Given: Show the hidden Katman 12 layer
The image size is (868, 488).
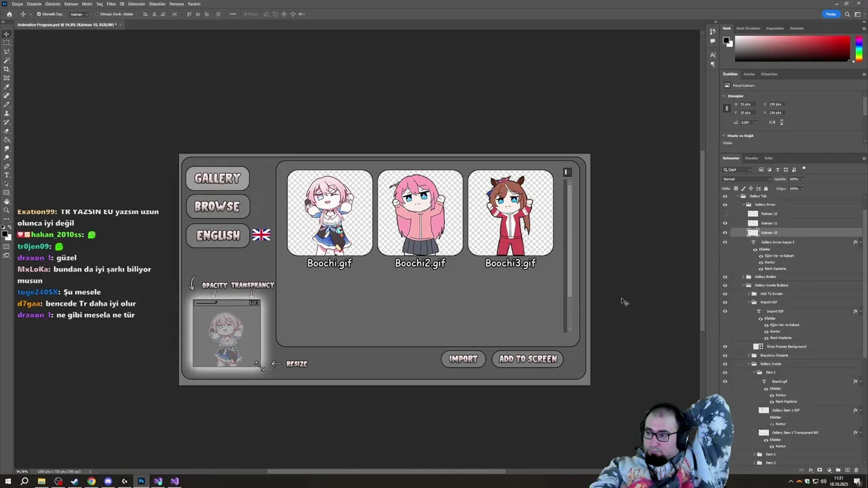Looking at the screenshot, I should click(x=725, y=213).
